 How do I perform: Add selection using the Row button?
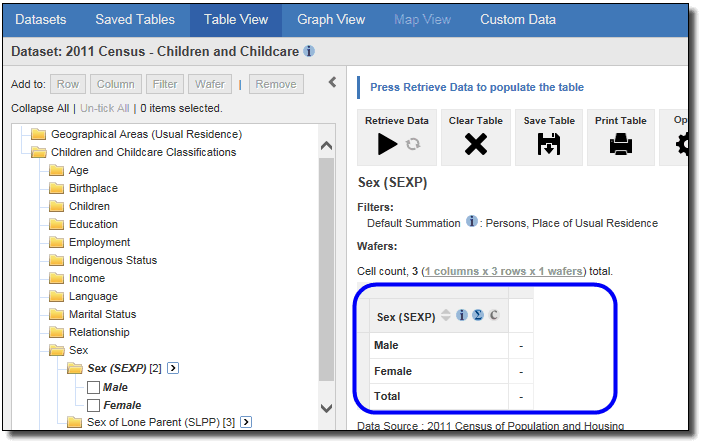[68, 84]
